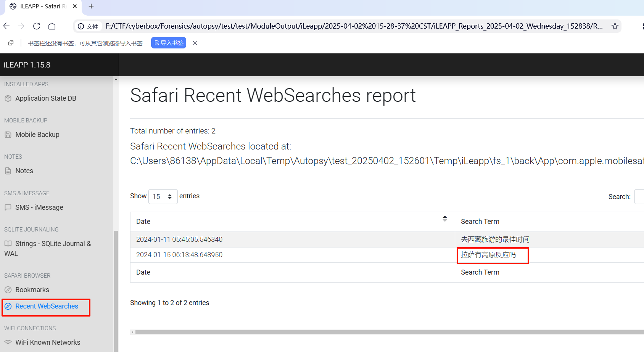644x352 pixels.
Task: Go to browser home icon
Action: pos(52,26)
